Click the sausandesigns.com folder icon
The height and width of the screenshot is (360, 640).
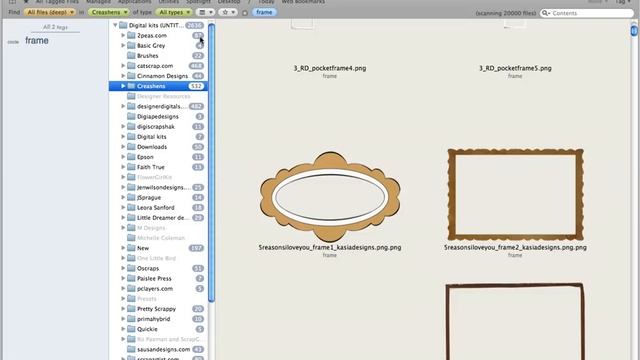coord(131,349)
